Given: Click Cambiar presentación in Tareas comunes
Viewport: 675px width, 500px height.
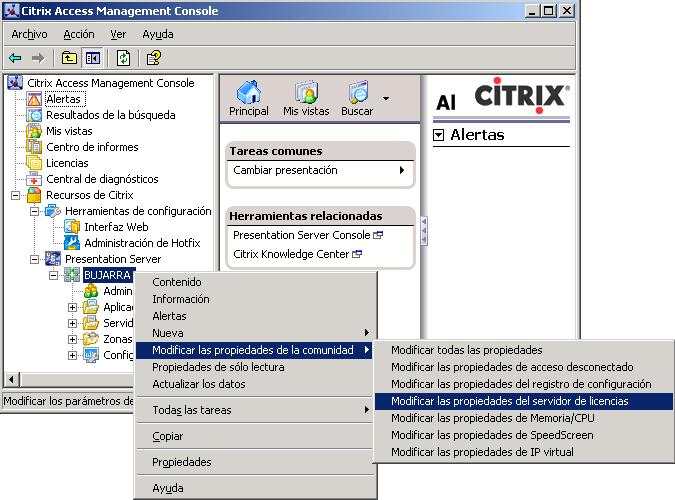Looking at the screenshot, I should coord(285,170).
